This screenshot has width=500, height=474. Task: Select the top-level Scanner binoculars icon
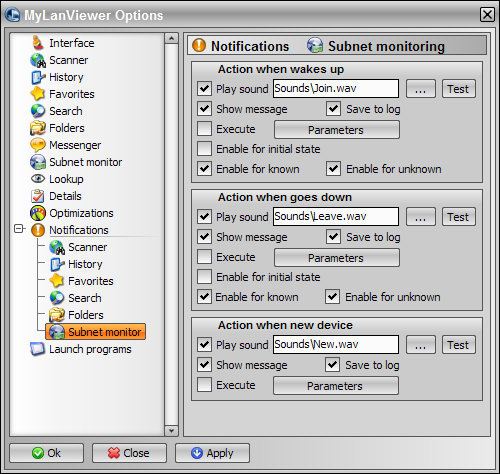(x=38, y=60)
